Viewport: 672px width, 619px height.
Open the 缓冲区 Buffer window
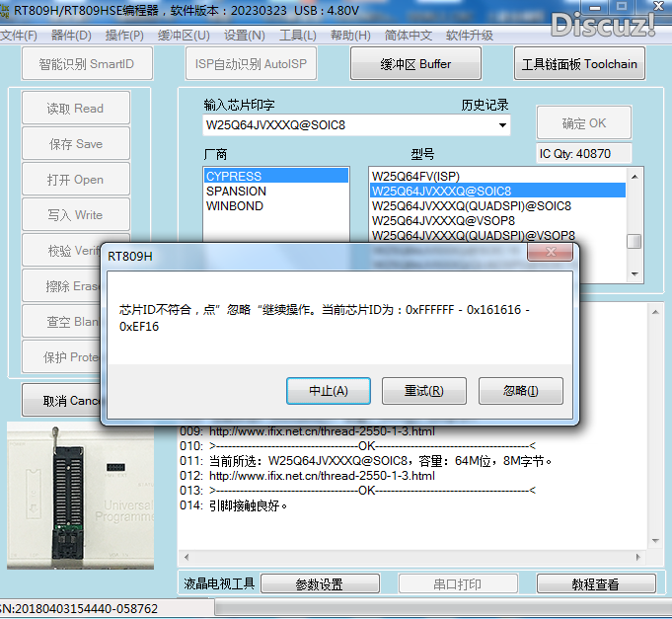click(415, 64)
